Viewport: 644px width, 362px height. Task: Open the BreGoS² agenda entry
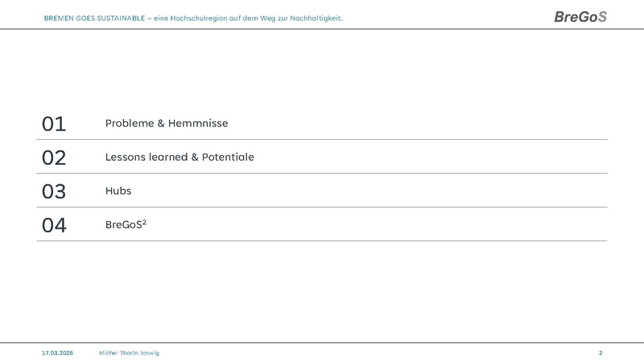click(125, 225)
